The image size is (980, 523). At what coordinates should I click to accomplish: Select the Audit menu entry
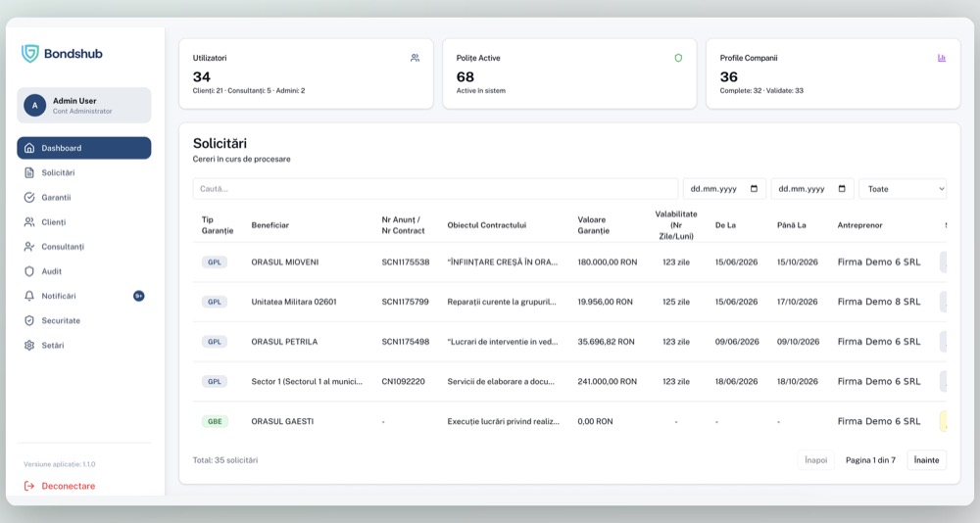(x=83, y=271)
